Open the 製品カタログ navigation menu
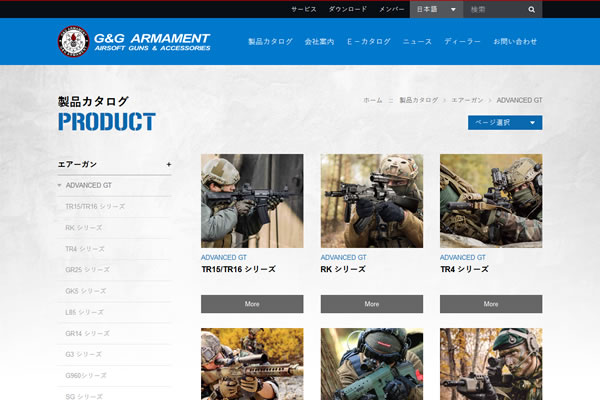 (270, 41)
